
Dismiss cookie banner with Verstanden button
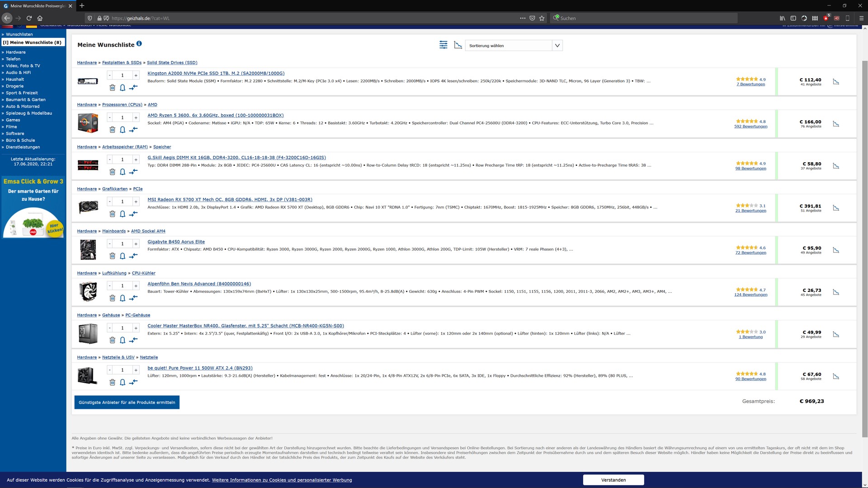pyautogui.click(x=613, y=480)
